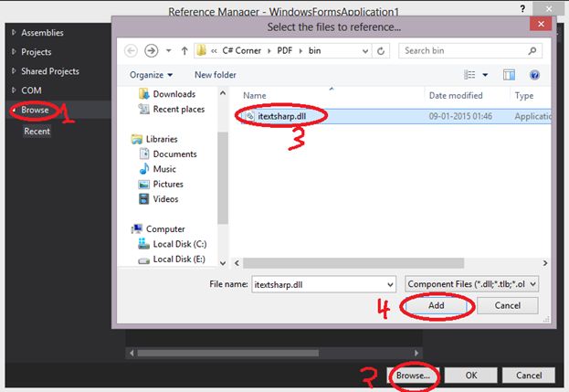Click Browse... button in Reference Manager
This screenshot has height=392, width=569.
coord(413,376)
